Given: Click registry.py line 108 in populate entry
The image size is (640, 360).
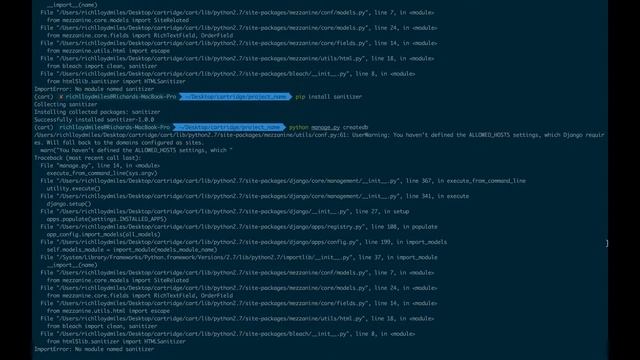Looking at the screenshot, I should point(239,227).
